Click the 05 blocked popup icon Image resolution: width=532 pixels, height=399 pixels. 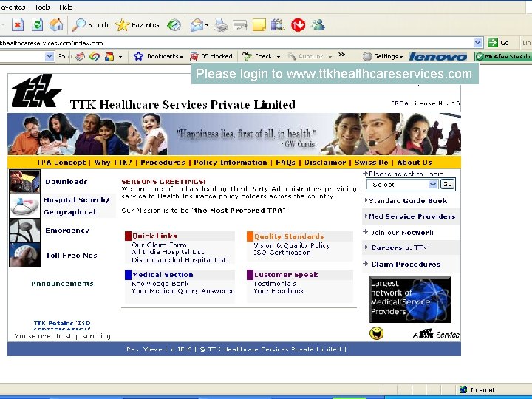click(x=211, y=56)
